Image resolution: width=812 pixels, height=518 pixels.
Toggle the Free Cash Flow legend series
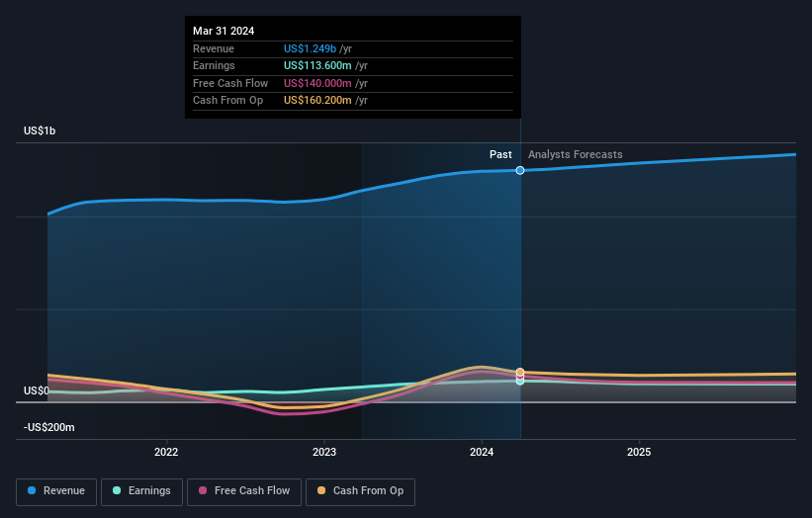click(244, 491)
